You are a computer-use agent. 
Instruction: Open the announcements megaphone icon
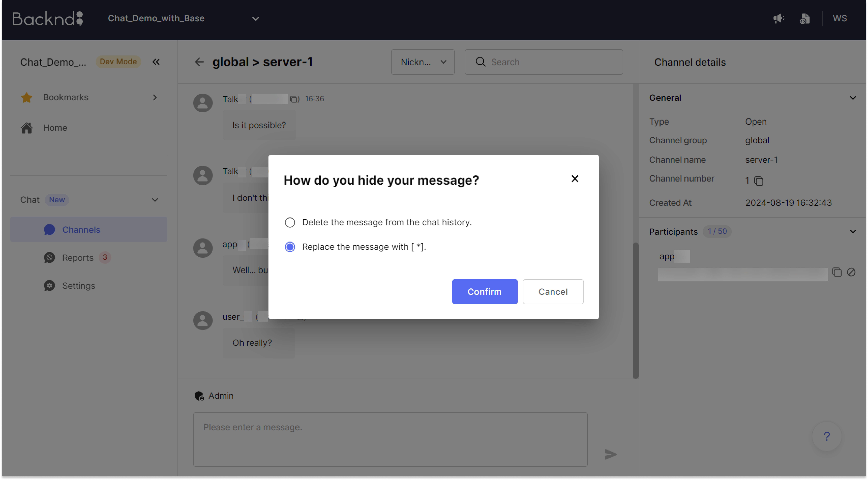pos(779,19)
